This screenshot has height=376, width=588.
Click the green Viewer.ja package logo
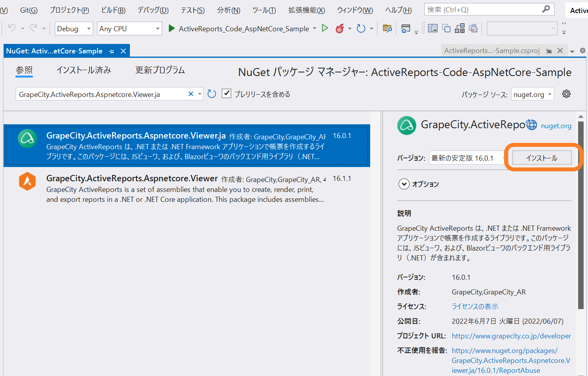click(27, 139)
